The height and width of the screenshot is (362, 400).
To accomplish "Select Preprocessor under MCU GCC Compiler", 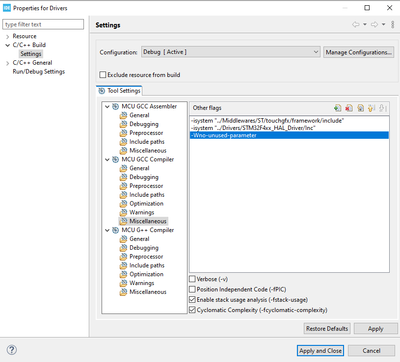I will (x=146, y=186).
